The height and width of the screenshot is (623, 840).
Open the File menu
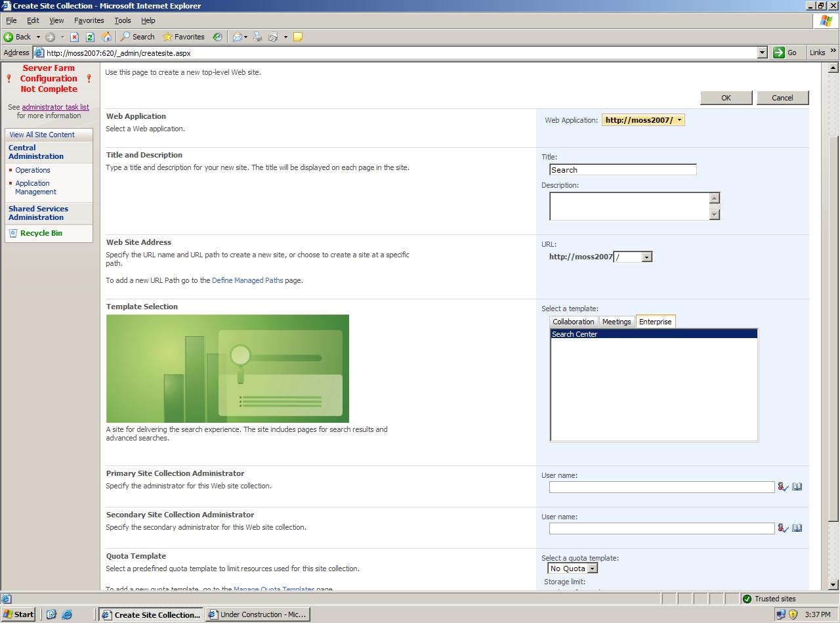click(11, 20)
